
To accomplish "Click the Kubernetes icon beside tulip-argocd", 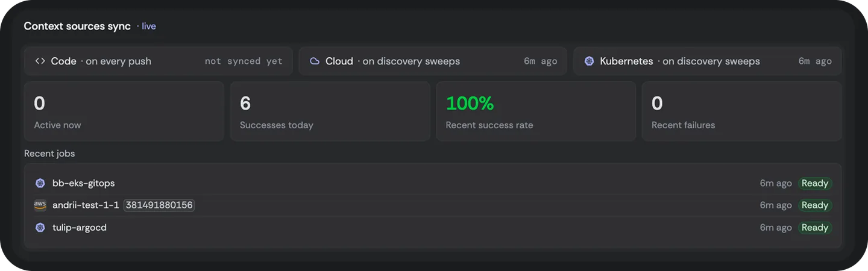I will [x=40, y=228].
